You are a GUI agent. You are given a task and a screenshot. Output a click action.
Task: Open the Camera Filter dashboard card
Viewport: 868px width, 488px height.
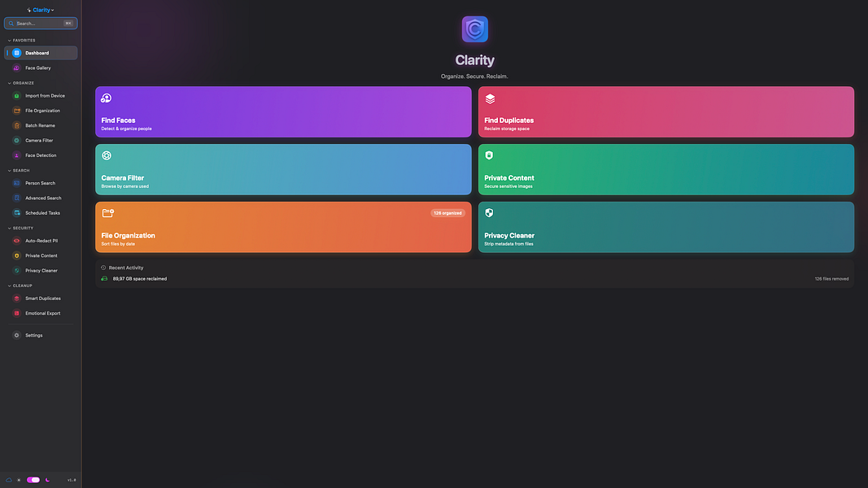[283, 169]
